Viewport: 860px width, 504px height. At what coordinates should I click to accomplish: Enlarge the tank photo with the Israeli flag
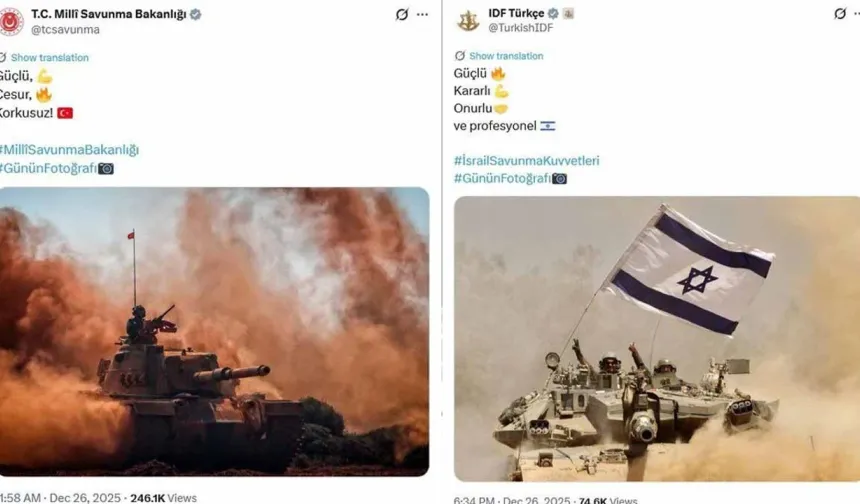(657, 339)
